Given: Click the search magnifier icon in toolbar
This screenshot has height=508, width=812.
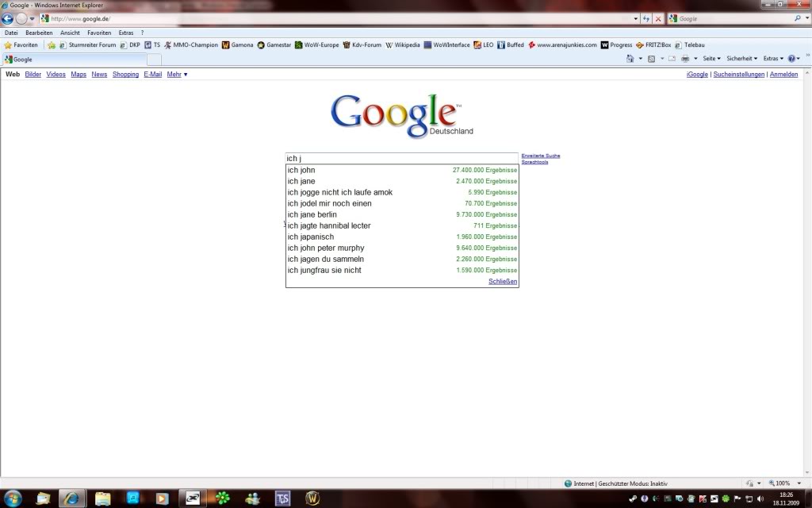Looking at the screenshot, I should [798, 18].
